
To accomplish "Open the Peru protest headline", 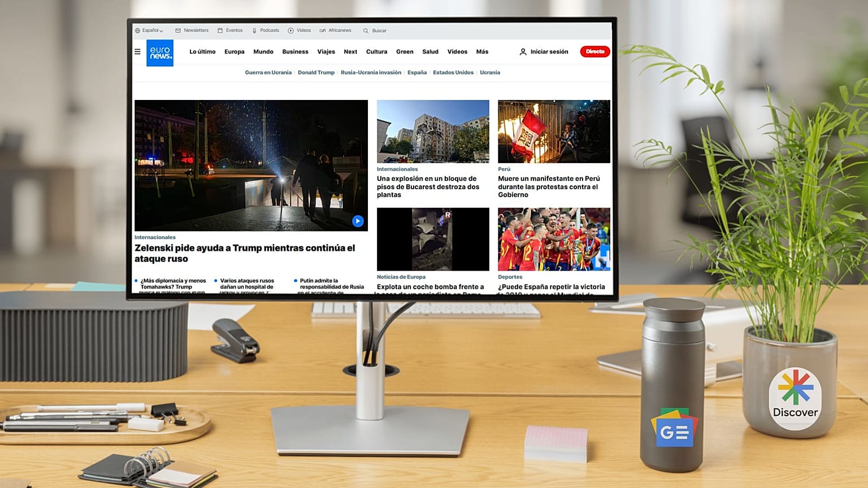I will tap(548, 186).
